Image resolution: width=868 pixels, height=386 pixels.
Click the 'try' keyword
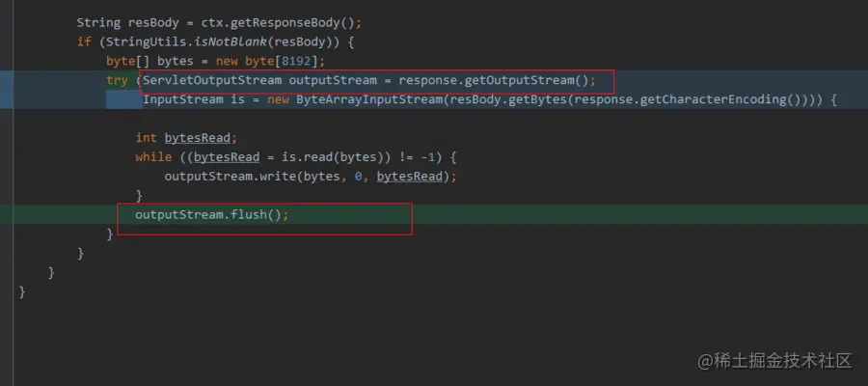[117, 80]
